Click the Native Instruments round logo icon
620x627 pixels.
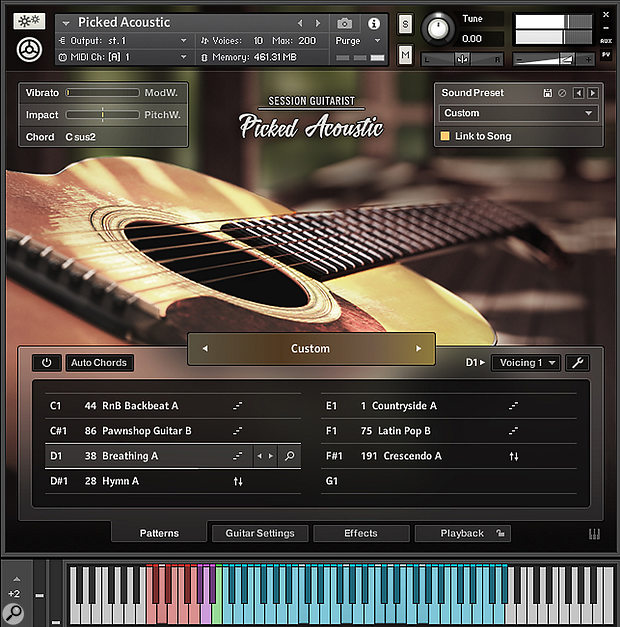[x=29, y=50]
